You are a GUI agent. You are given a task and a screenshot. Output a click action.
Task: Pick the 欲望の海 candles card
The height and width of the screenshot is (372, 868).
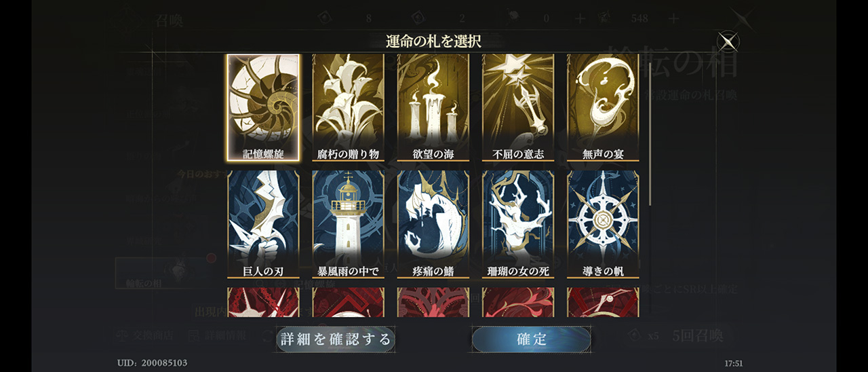tap(433, 107)
